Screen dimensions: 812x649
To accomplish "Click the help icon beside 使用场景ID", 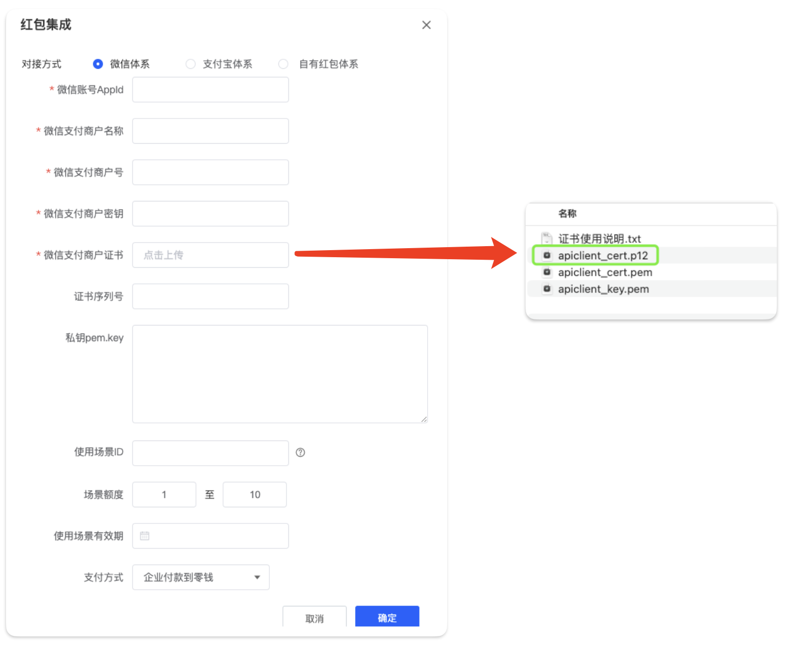I will click(300, 453).
